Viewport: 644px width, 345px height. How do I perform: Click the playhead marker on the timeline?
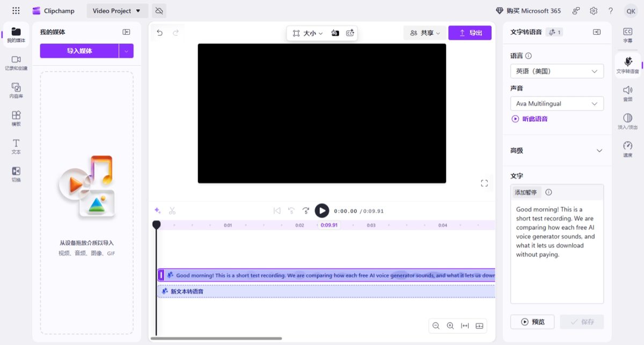(x=156, y=225)
